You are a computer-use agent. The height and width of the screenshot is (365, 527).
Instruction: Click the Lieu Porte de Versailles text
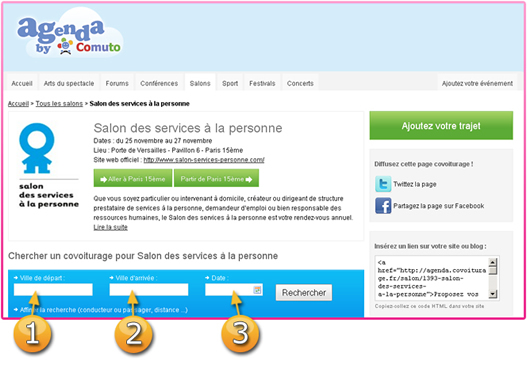[x=168, y=150]
